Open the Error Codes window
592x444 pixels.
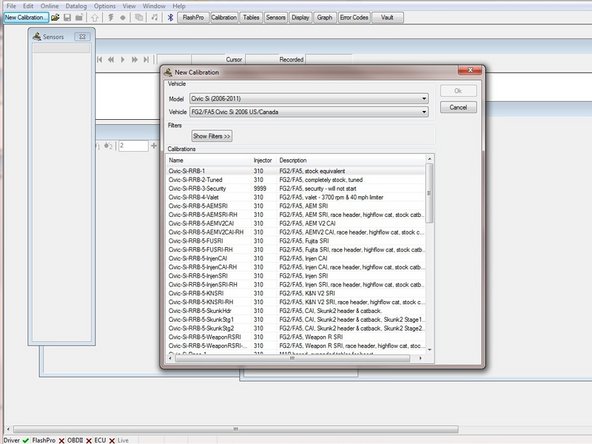[354, 18]
